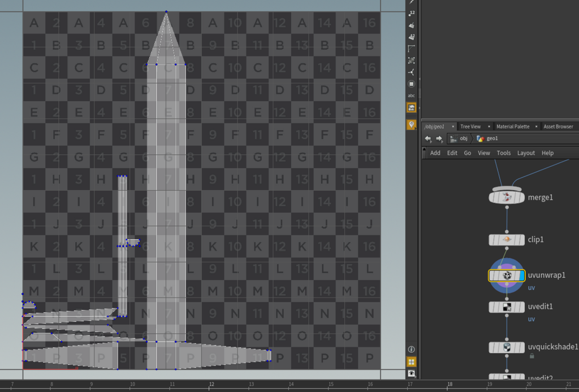The height and width of the screenshot is (392, 579).
Task: Open viewport info display icon
Action: pos(412,350)
